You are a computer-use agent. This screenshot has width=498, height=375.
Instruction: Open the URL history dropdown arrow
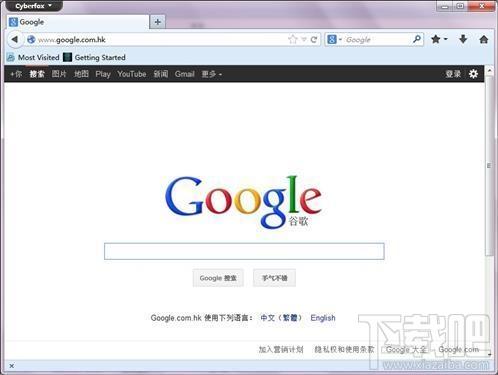coord(304,39)
